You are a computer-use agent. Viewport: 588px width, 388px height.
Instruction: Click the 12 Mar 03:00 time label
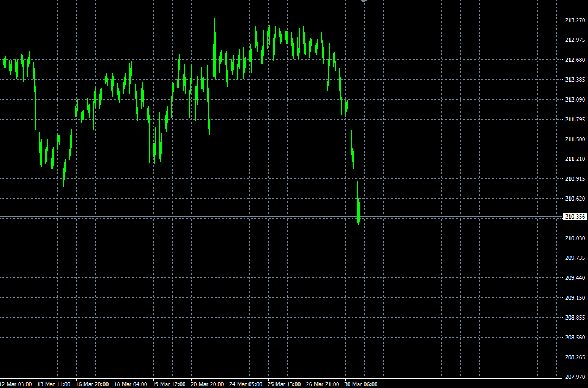(x=16, y=384)
